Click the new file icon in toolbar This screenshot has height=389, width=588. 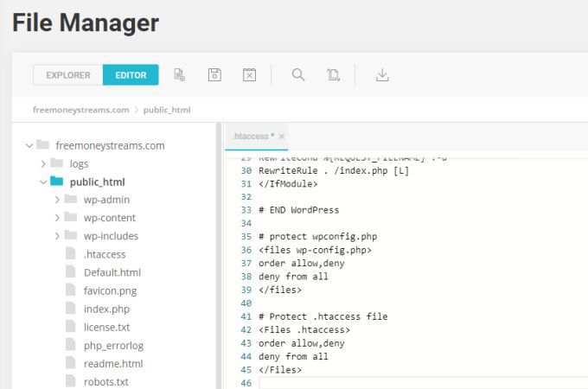(x=180, y=75)
